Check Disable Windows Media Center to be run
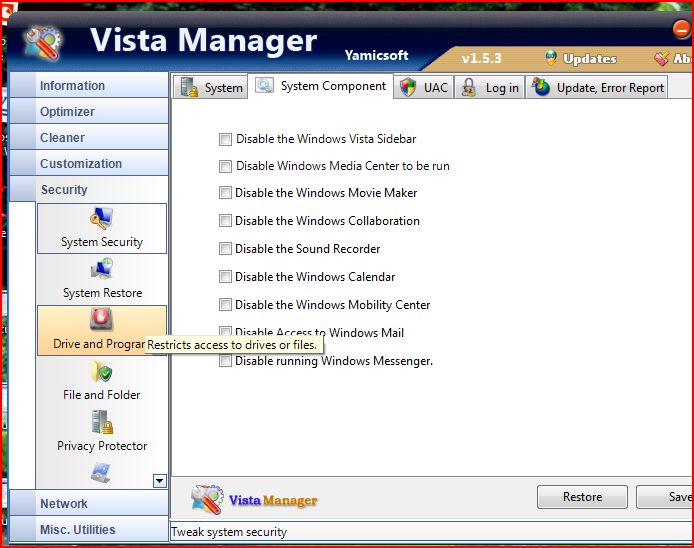694x548 pixels. click(226, 166)
